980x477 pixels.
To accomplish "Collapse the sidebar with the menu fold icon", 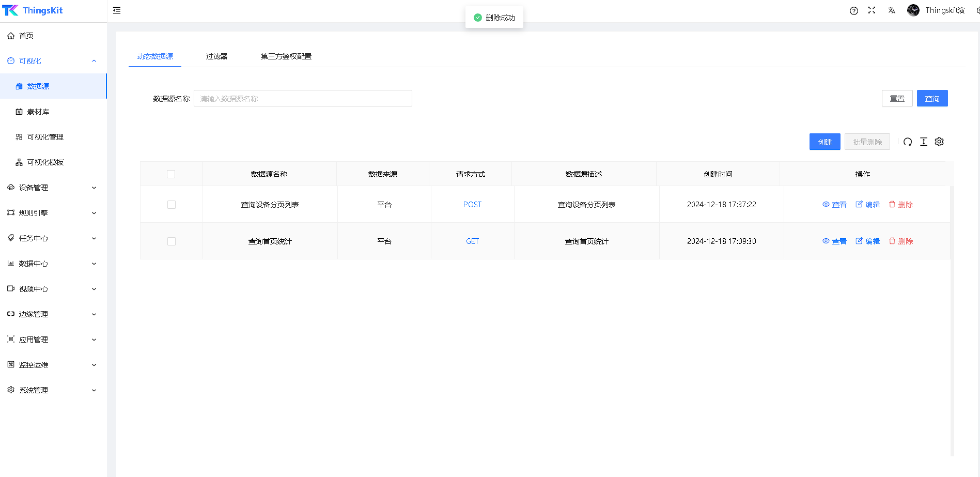I will [117, 10].
